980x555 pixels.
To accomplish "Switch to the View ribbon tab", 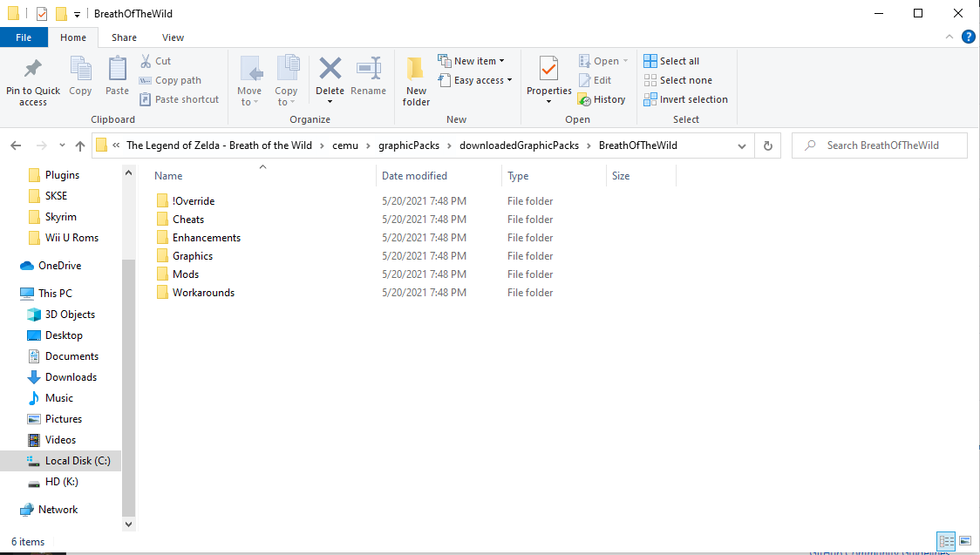I will click(x=173, y=37).
